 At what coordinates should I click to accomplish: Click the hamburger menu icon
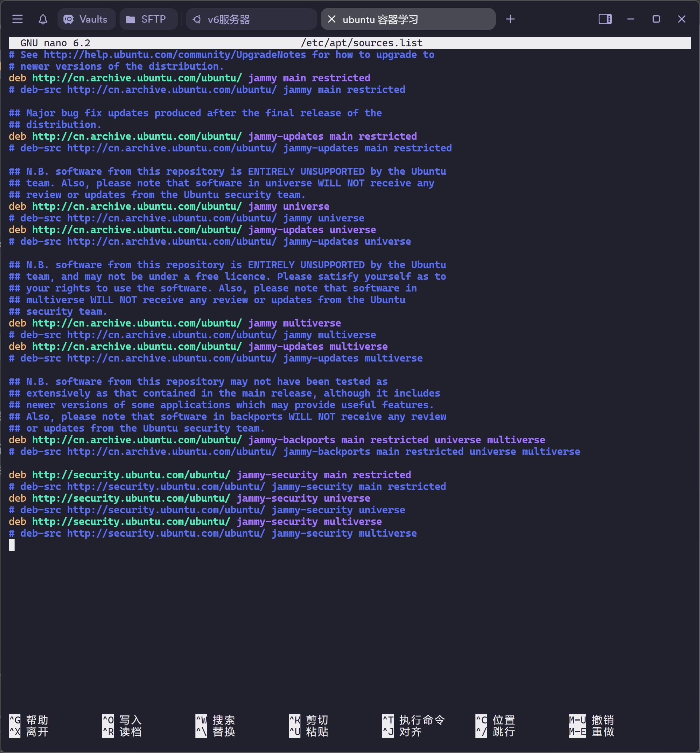coord(19,19)
